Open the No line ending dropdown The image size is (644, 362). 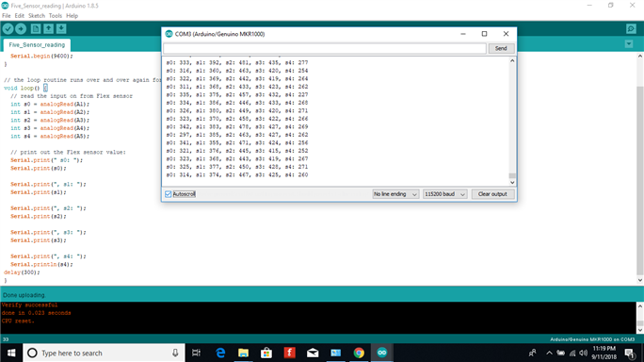coord(395,194)
